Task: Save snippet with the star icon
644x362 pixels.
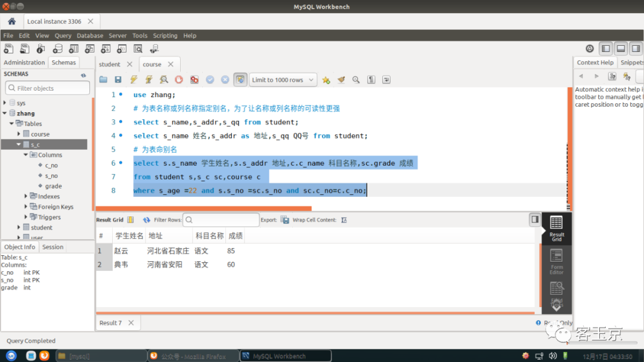Action: click(326, 80)
